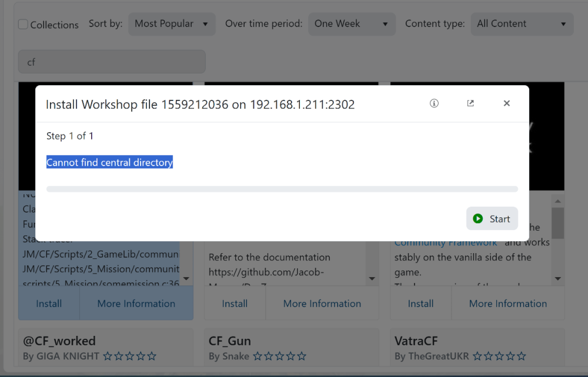The width and height of the screenshot is (588, 377).
Task: Click scroll-down arrow in right card description
Action: pos(557,279)
